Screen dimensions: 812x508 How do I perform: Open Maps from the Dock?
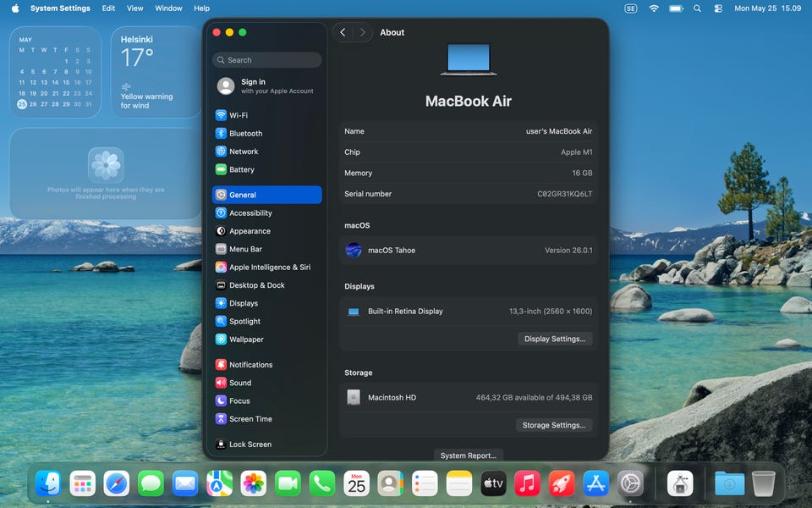219,483
